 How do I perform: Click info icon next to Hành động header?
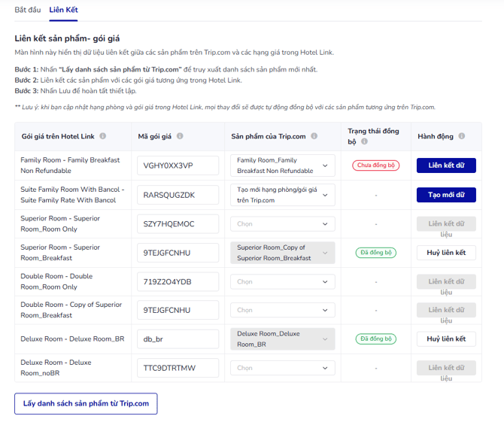(461, 136)
